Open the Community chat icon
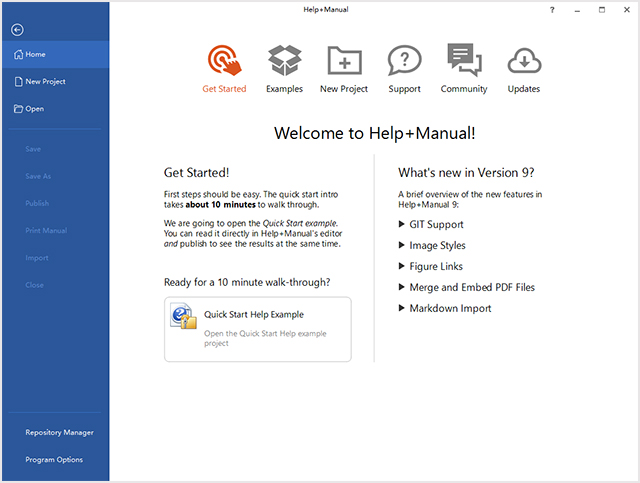640x483 pixels. [x=464, y=60]
